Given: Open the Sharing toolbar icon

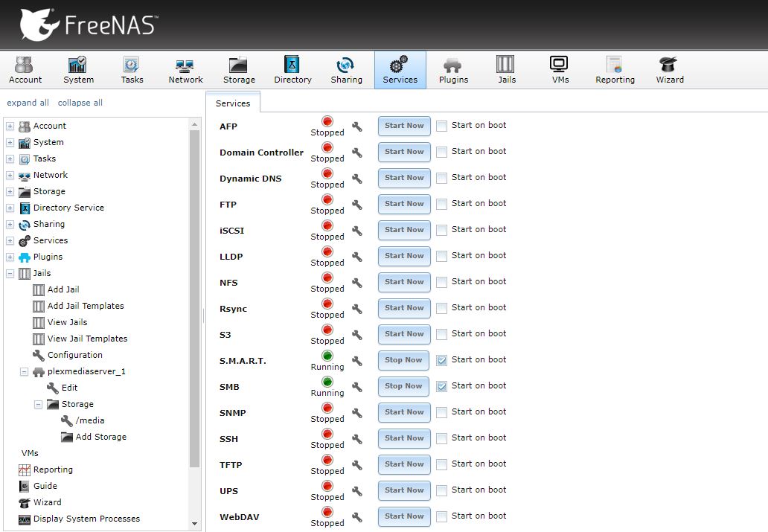Looking at the screenshot, I should 346,70.
